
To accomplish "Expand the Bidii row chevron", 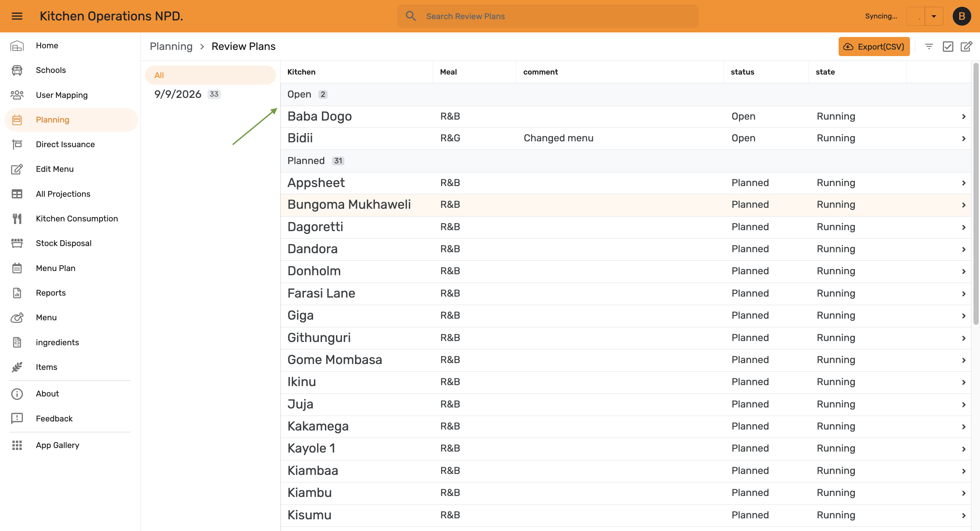I will (964, 139).
